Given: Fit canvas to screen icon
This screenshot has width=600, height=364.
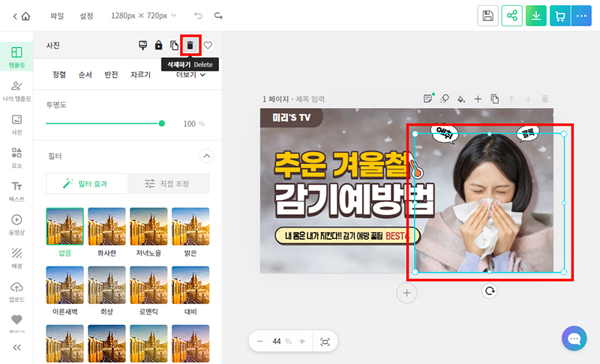Looking at the screenshot, I should 325,342.
